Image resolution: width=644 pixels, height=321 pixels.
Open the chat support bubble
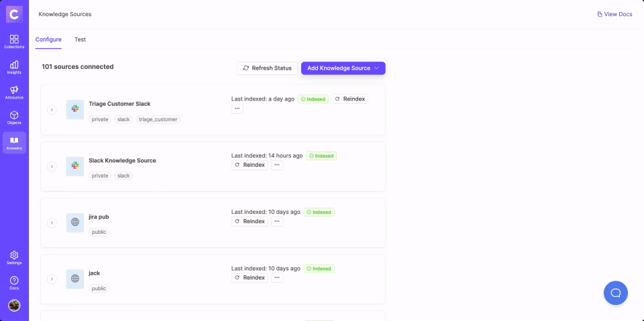coord(615,292)
